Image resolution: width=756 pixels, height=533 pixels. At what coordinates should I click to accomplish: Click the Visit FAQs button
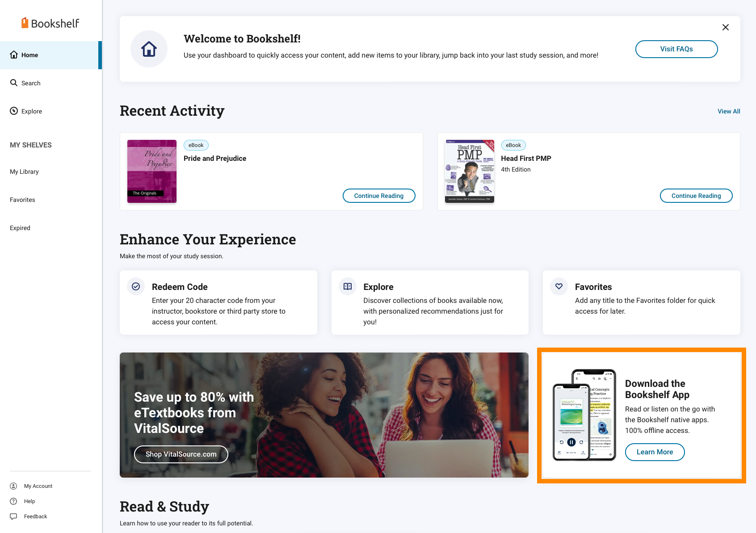pyautogui.click(x=676, y=49)
